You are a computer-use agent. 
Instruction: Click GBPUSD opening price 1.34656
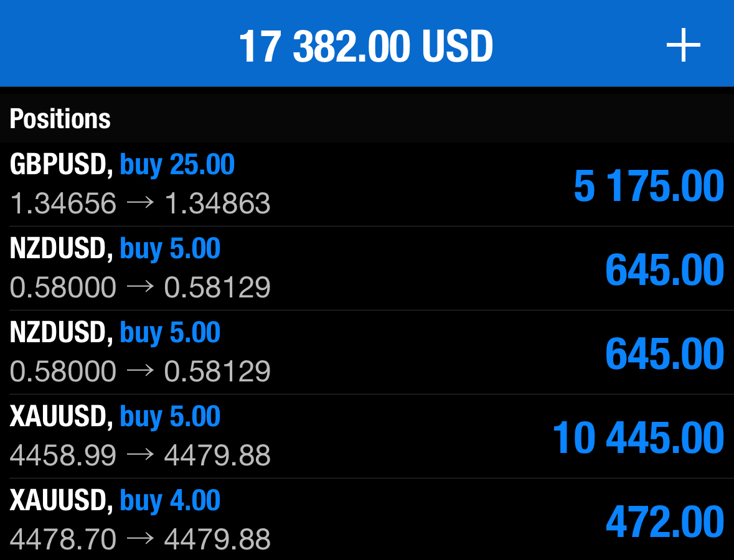pos(63,203)
